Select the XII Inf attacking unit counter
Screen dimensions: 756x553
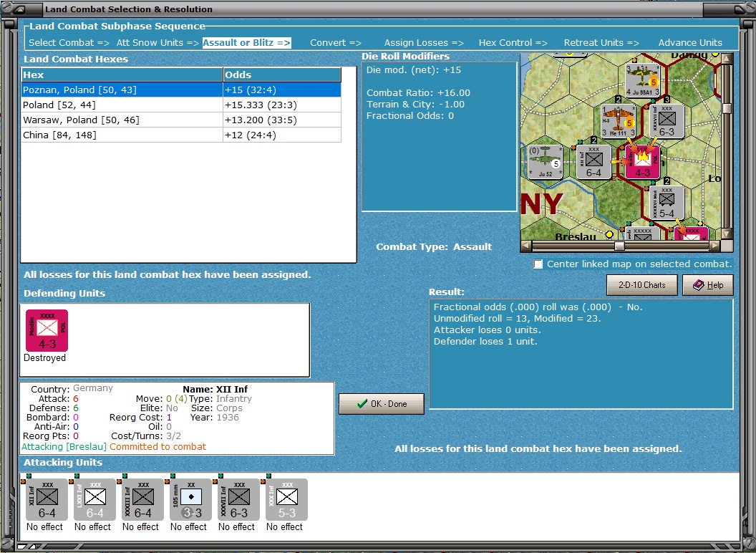(x=47, y=499)
